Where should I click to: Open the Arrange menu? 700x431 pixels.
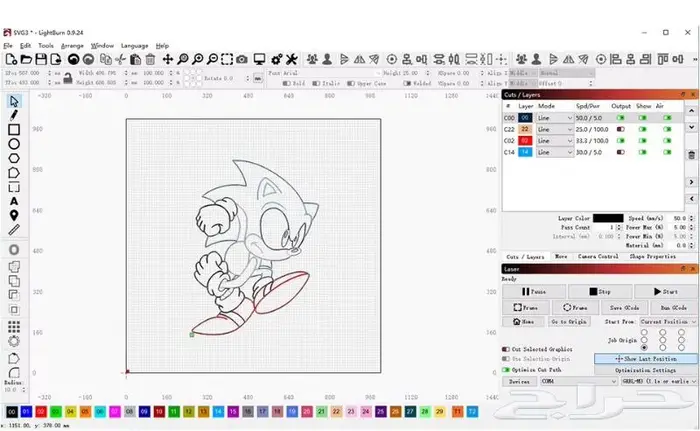tap(72, 46)
